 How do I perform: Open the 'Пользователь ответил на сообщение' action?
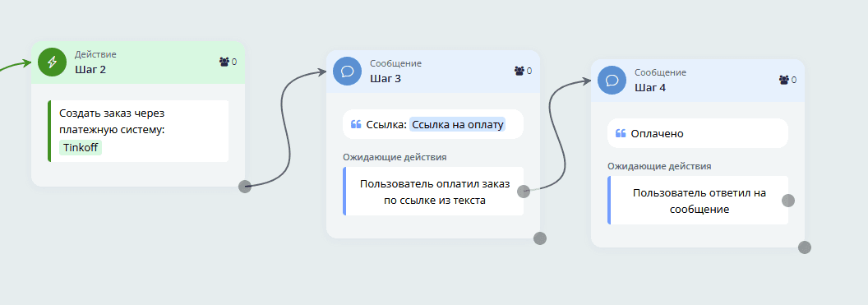[698, 201]
